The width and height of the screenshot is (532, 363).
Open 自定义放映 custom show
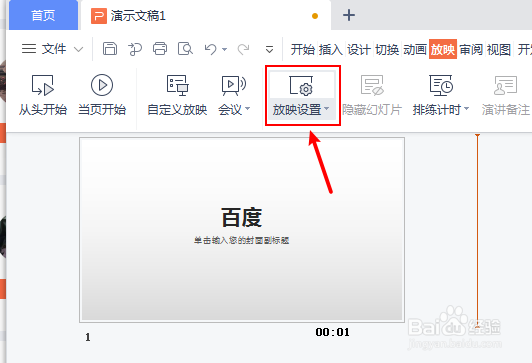(x=177, y=95)
